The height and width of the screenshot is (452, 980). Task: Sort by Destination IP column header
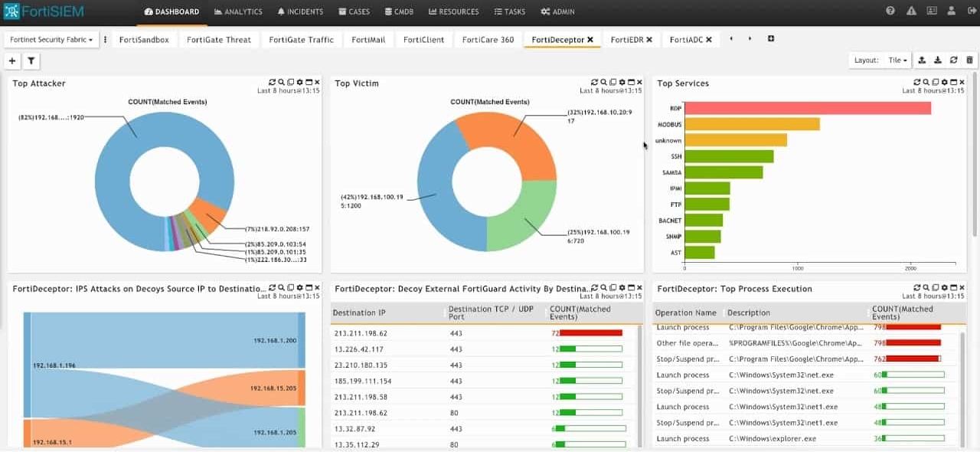click(x=387, y=313)
